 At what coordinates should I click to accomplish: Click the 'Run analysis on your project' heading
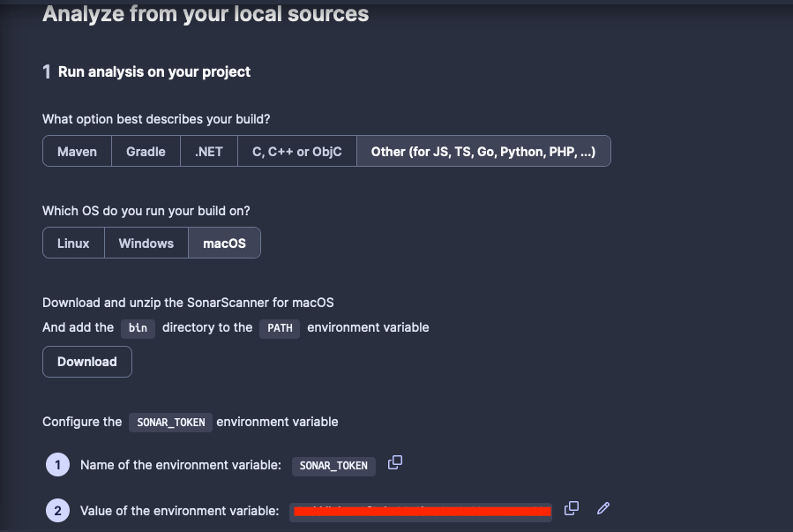[154, 71]
